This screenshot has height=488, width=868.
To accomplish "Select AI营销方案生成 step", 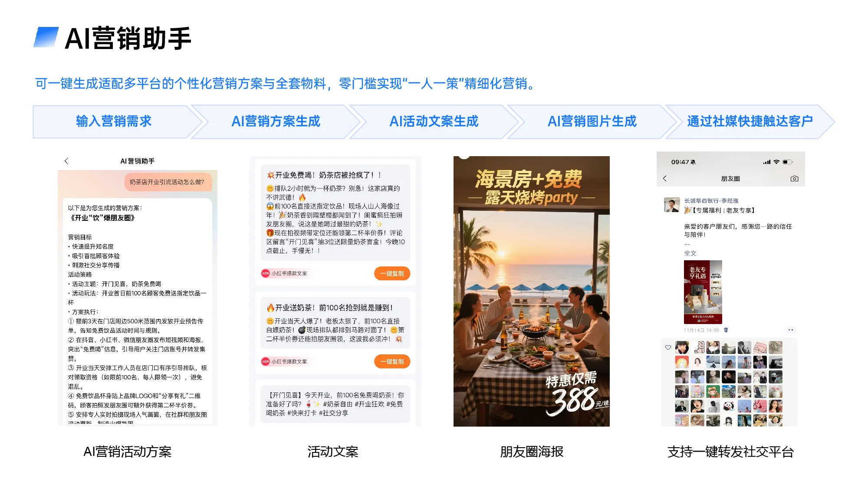I will point(276,121).
